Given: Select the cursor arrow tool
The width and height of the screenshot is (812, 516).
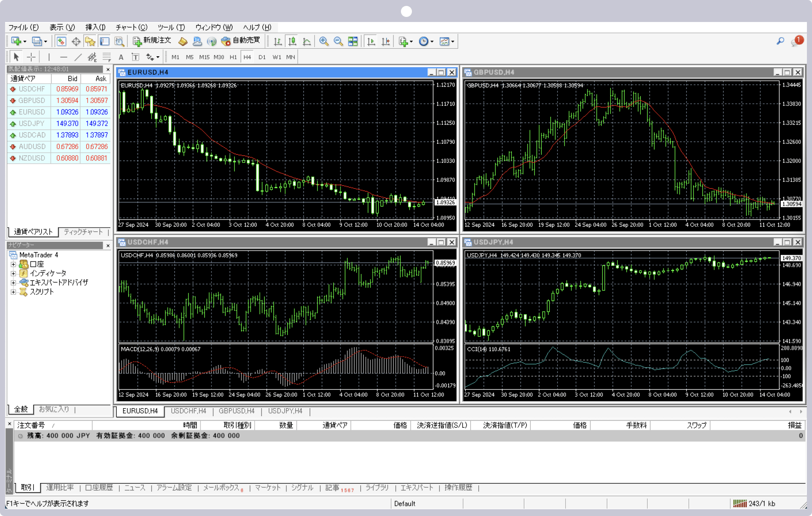Looking at the screenshot, I should (x=16, y=57).
